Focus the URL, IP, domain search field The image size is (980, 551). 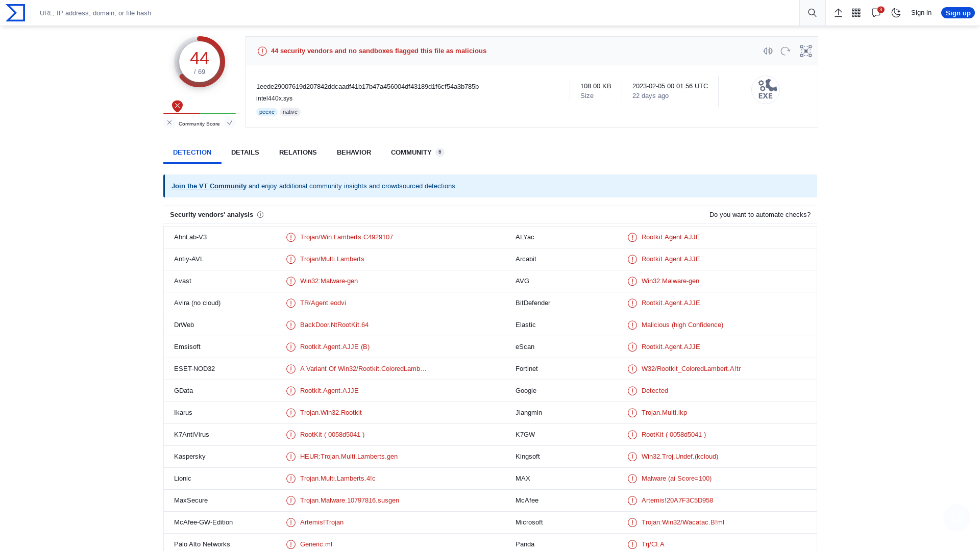415,13
